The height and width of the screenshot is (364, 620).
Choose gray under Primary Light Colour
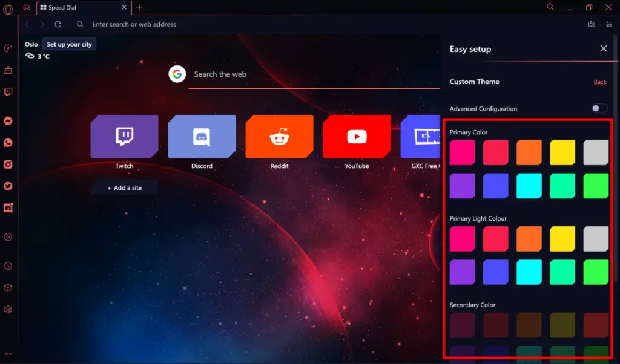[x=596, y=239]
